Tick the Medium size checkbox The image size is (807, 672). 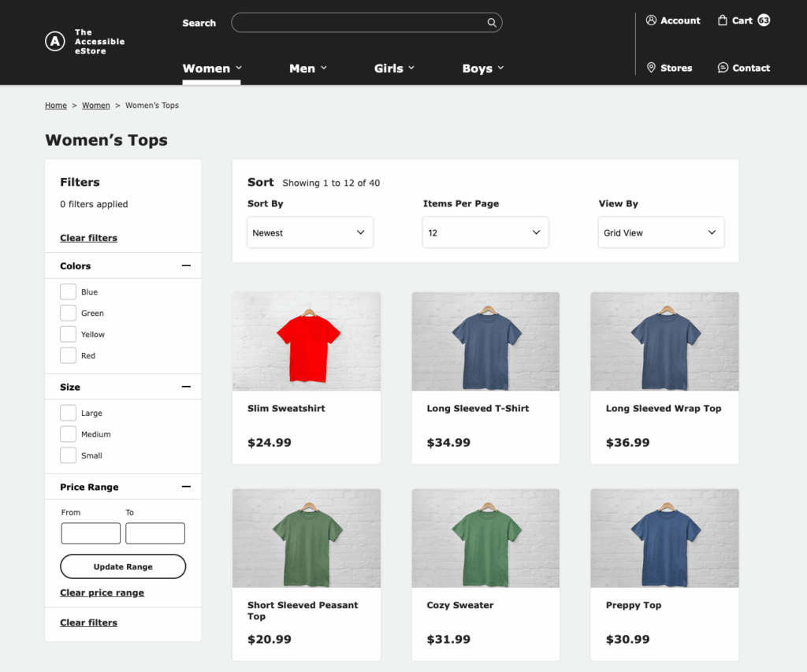69,434
